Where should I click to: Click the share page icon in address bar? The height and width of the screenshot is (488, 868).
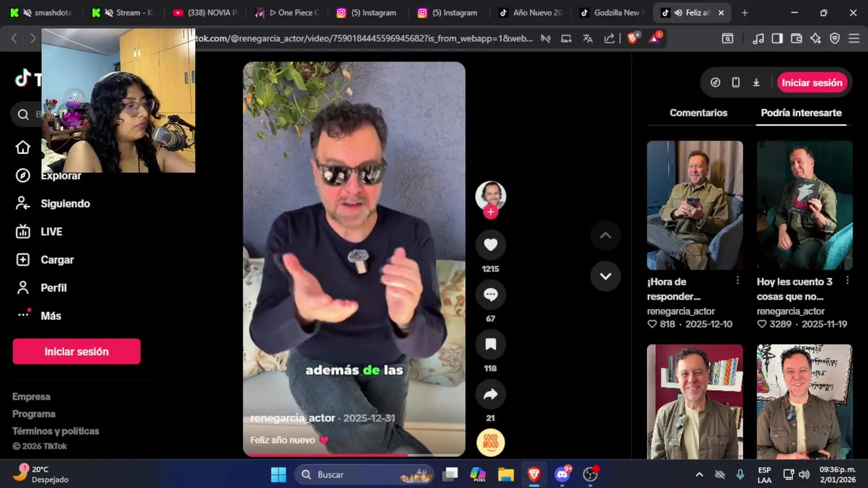tap(609, 39)
